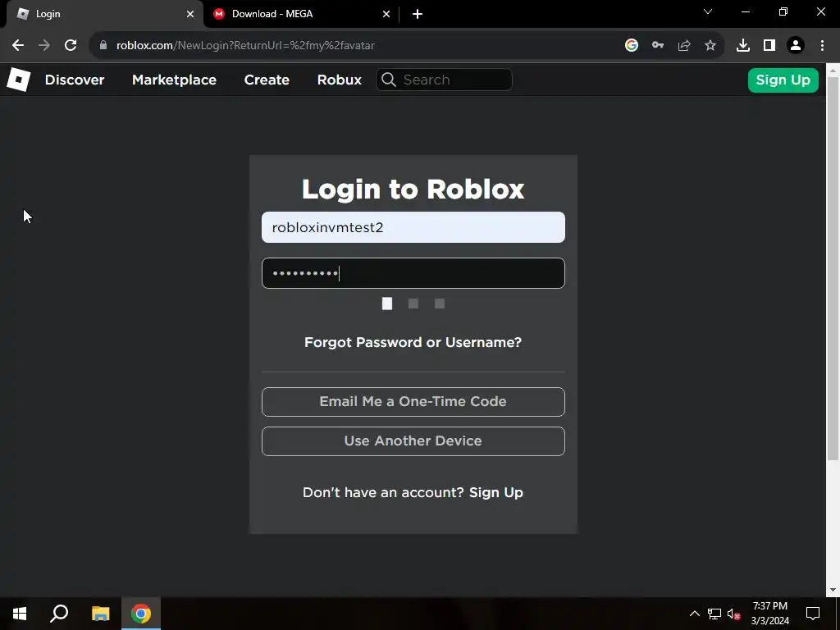Click the password input field
Image resolution: width=840 pixels, height=630 pixels.
[413, 273]
